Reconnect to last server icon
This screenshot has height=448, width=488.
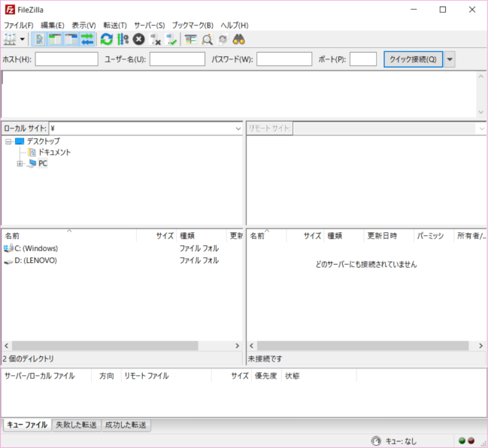[x=171, y=40]
